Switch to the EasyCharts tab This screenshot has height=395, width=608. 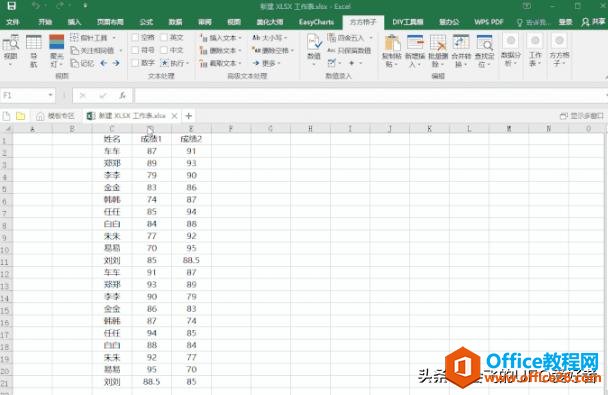coord(316,22)
